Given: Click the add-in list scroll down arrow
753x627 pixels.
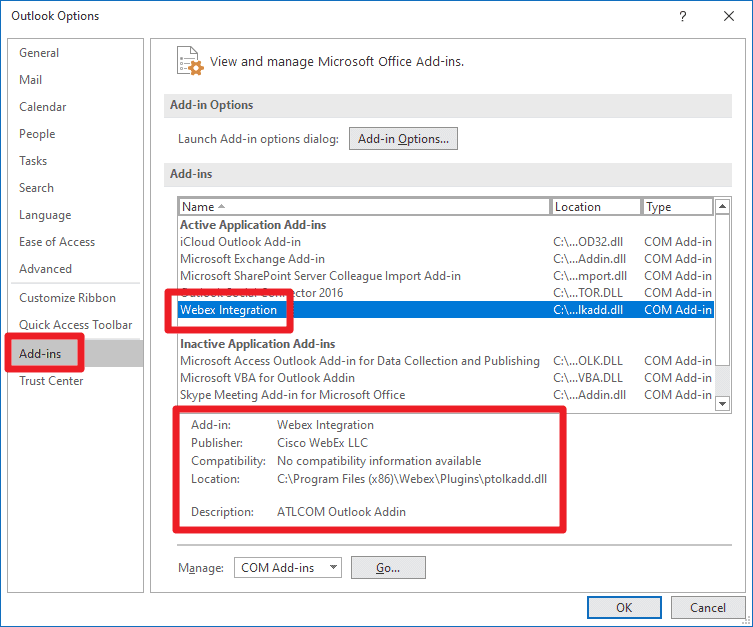Looking at the screenshot, I should pos(722,404).
